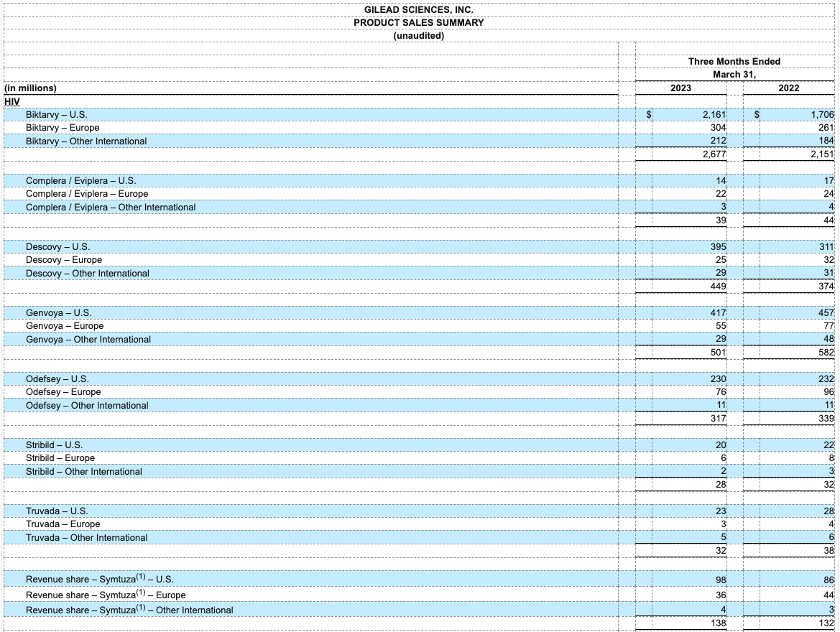Select the Stribild – U.S. row label
The height and width of the screenshot is (632, 840).
click(x=54, y=445)
